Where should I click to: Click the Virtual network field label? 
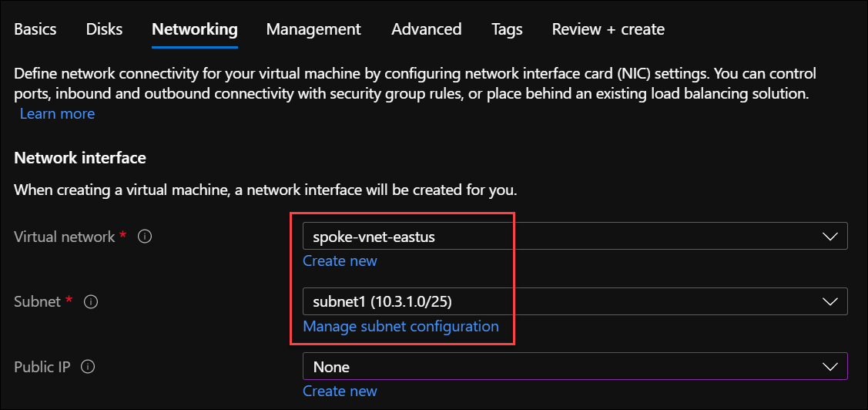click(65, 237)
